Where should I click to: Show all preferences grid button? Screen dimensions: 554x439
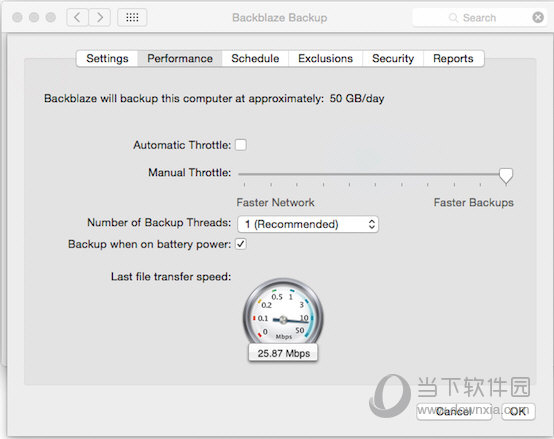[132, 17]
